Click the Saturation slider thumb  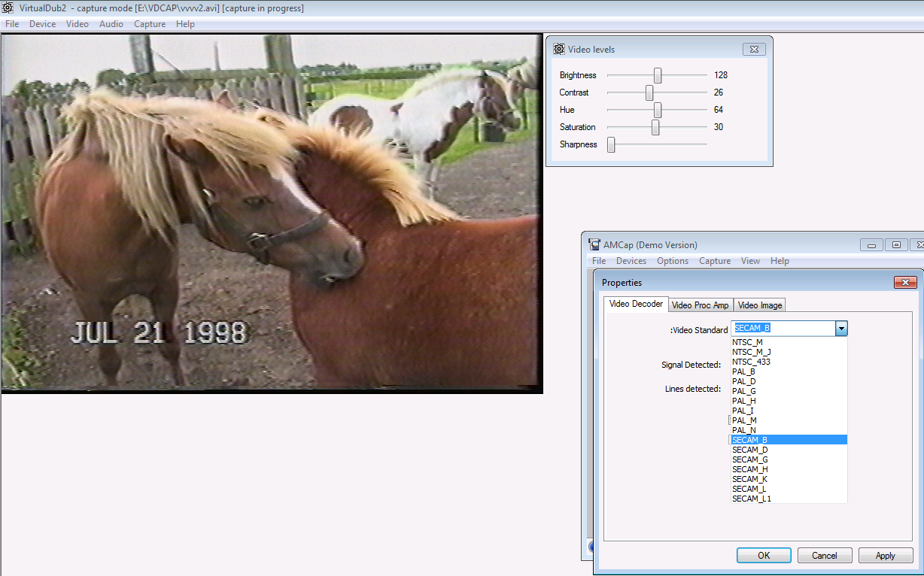[x=655, y=127]
